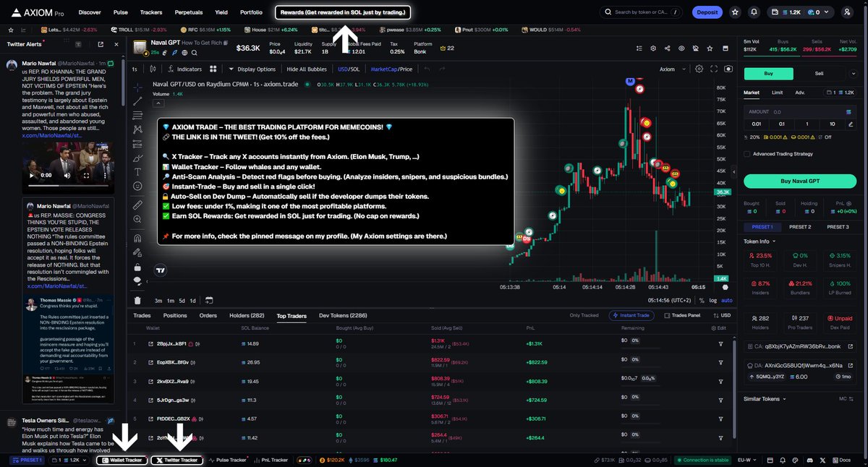
Task: Select the Limit order tab
Action: pos(776,93)
